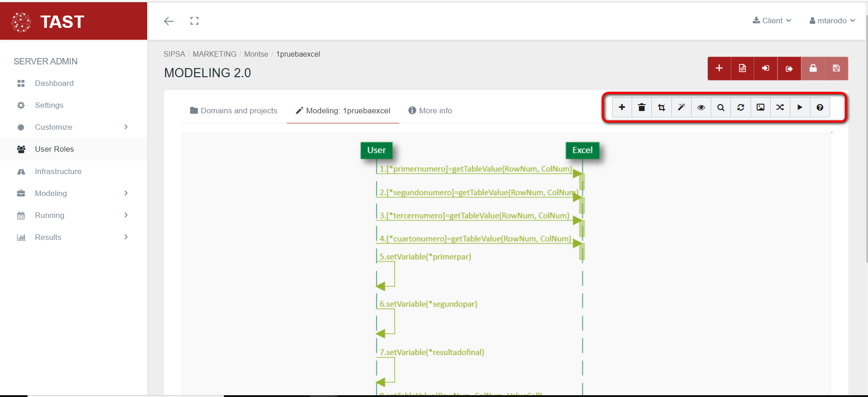Toggle the unlock padlock button
The width and height of the screenshot is (868, 397).
click(x=813, y=69)
